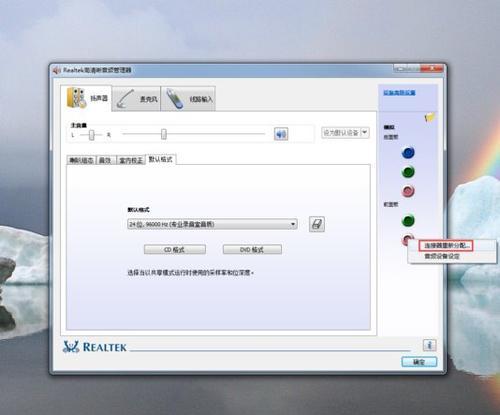
Task: Select the Room Correction (室内校正) sub-tab
Action: (x=131, y=160)
